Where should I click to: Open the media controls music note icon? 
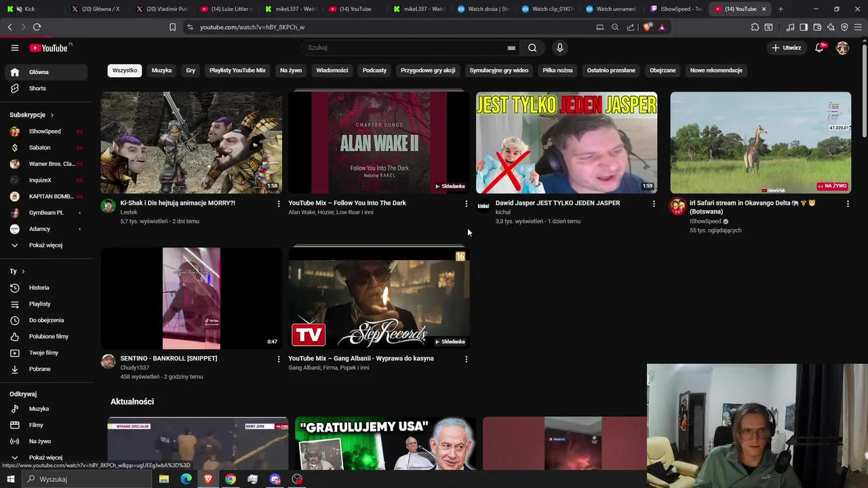[790, 27]
